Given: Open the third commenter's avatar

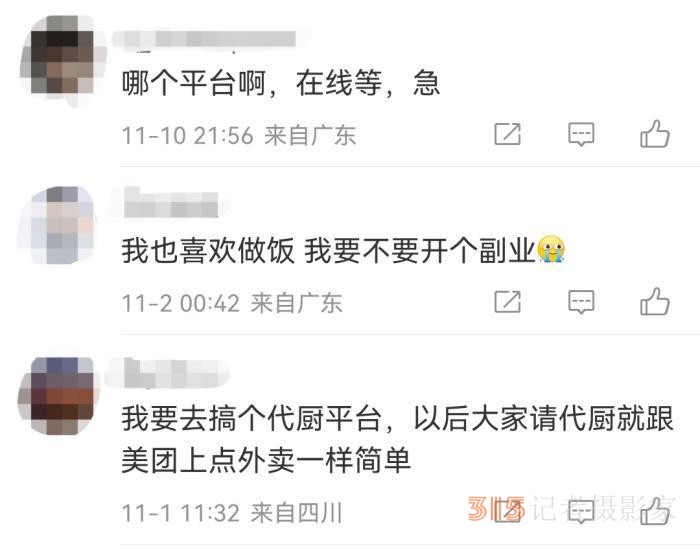Looking at the screenshot, I should point(60,395).
